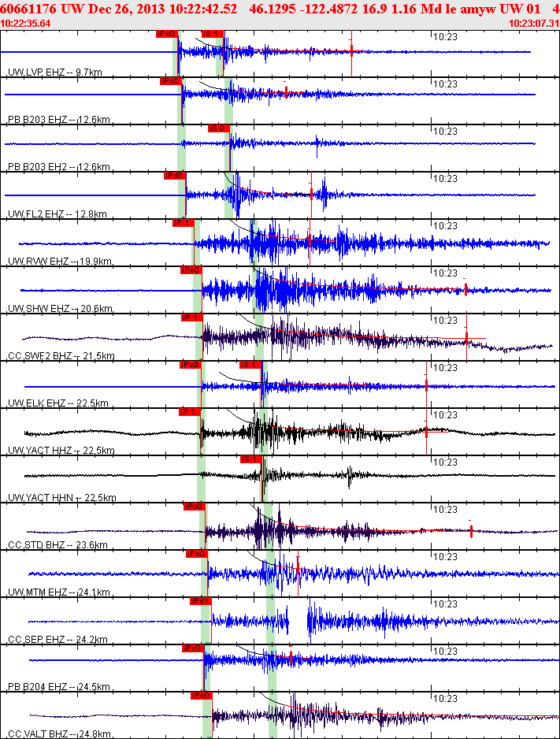Select the iPc0 pick flag on UW MTM EHZ
The width and height of the screenshot is (560, 739).
pyautogui.click(x=197, y=553)
